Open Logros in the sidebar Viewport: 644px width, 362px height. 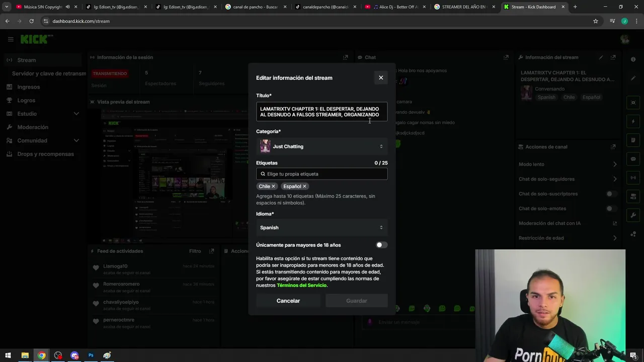pyautogui.click(x=26, y=100)
